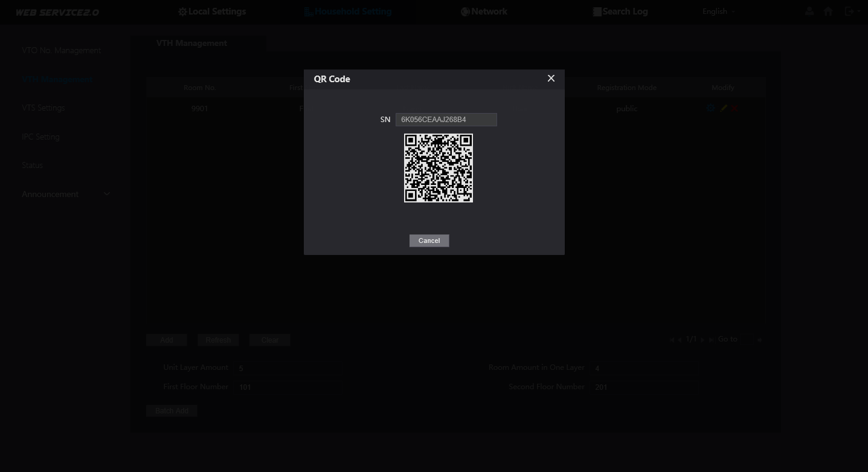Go to the previous page arrow
This screenshot has width=868, height=472.
(x=680, y=340)
